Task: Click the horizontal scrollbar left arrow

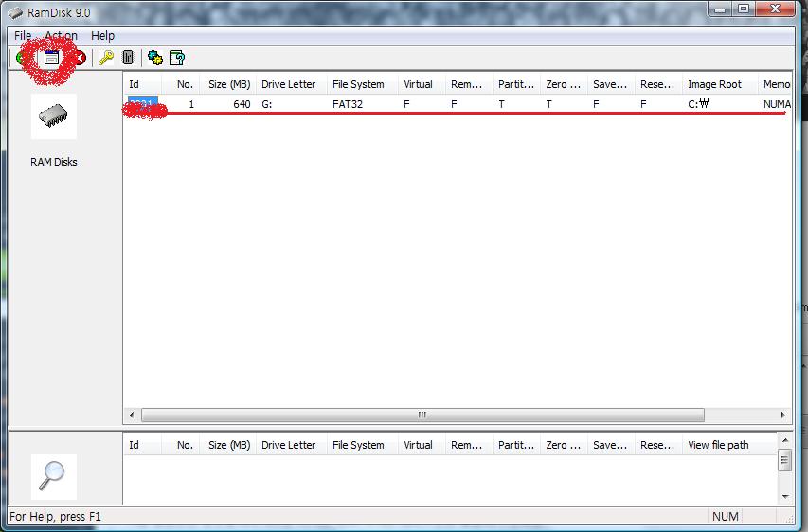Action: point(132,415)
